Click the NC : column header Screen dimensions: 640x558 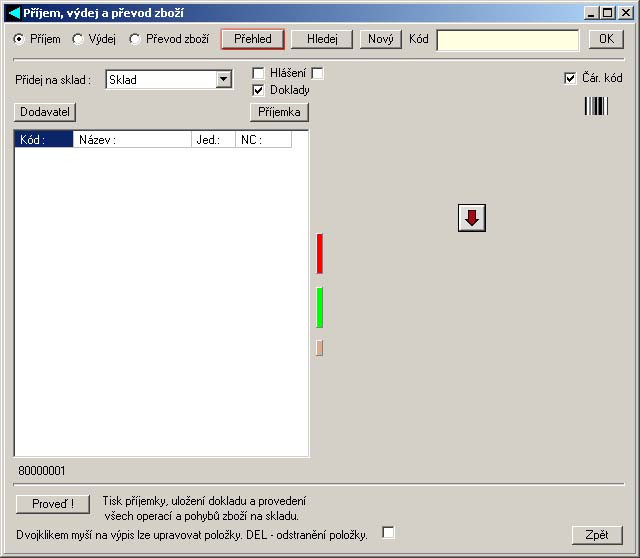point(264,140)
